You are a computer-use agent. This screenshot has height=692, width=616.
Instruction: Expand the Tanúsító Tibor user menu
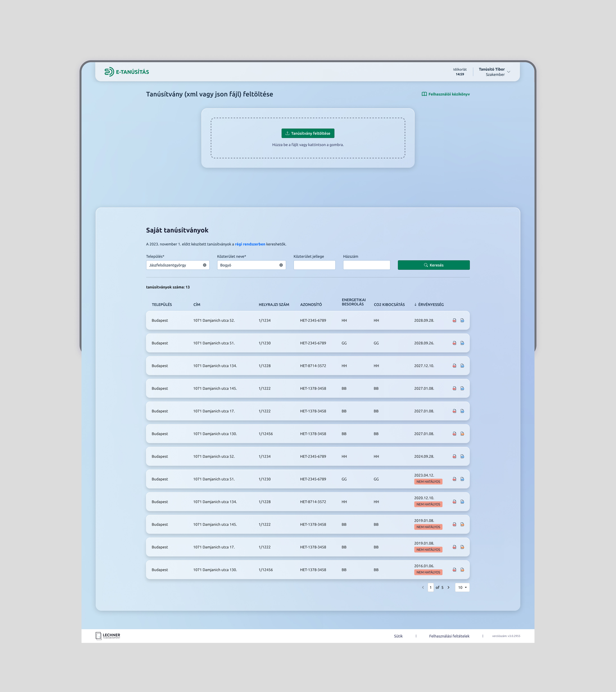(x=508, y=72)
